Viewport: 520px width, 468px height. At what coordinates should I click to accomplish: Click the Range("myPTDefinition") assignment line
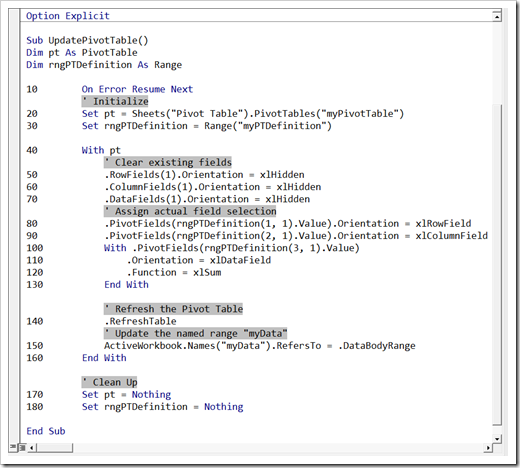(207, 126)
